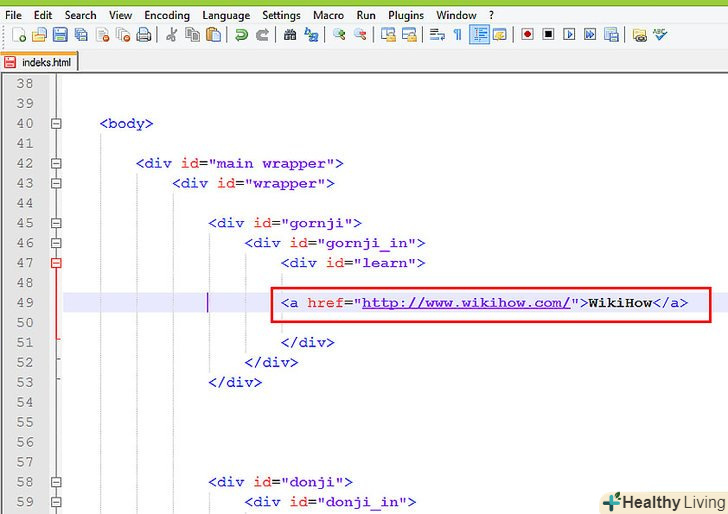Screen dimensions: 728x514
Task: Play the recorded macro with the play icon
Action: tap(569, 35)
